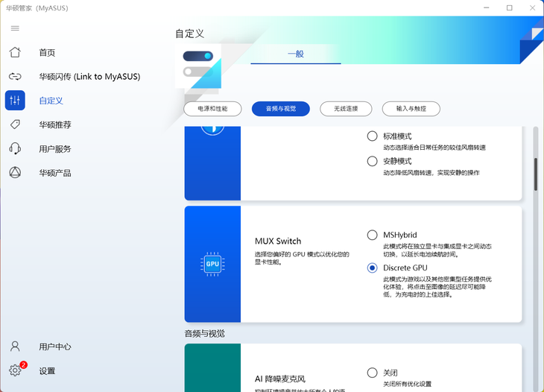Open 用户服务 in the sidebar

pos(55,149)
